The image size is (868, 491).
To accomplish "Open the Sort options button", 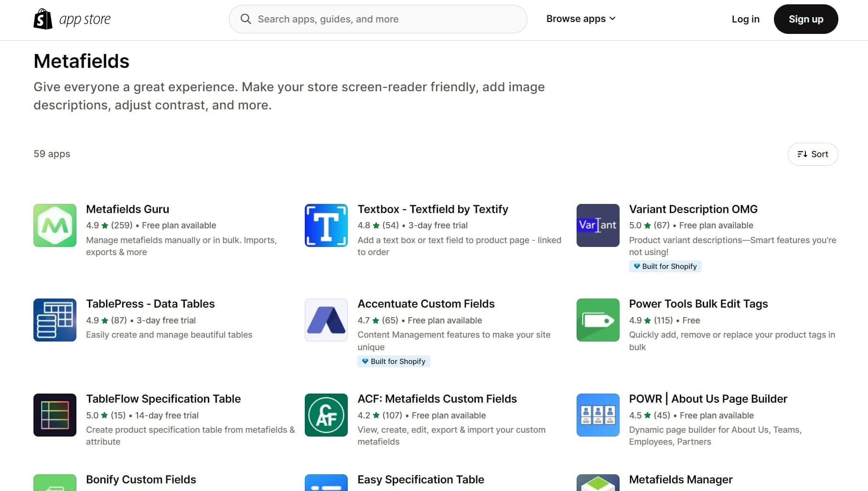I will click(813, 154).
